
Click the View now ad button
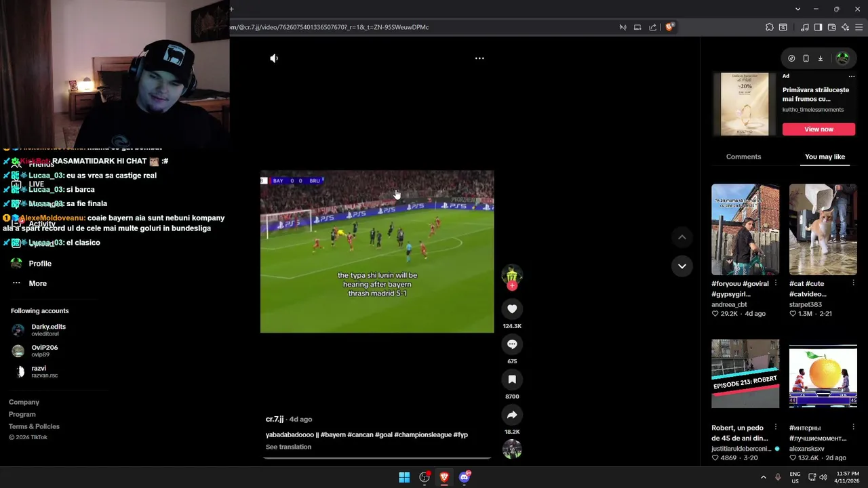click(x=818, y=129)
